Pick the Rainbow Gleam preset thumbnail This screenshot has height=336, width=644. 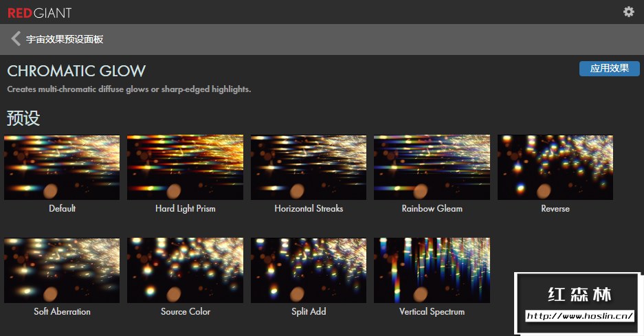pos(432,167)
